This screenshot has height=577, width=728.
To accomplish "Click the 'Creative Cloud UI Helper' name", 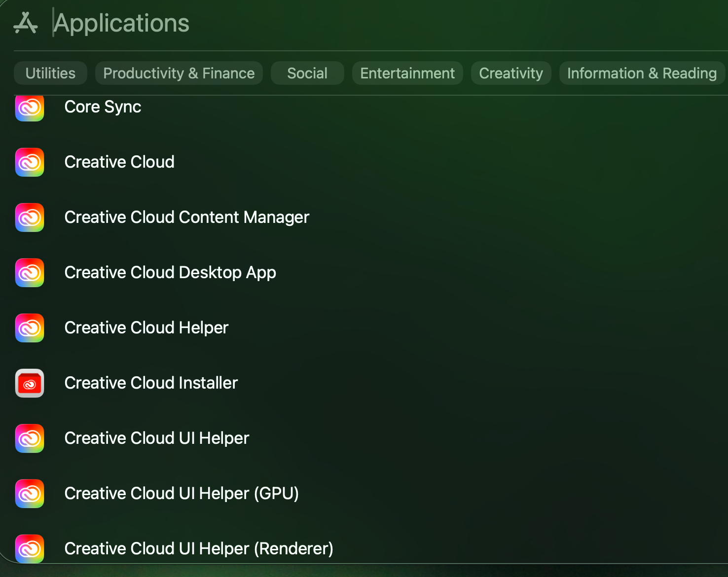I will pyautogui.click(x=157, y=438).
